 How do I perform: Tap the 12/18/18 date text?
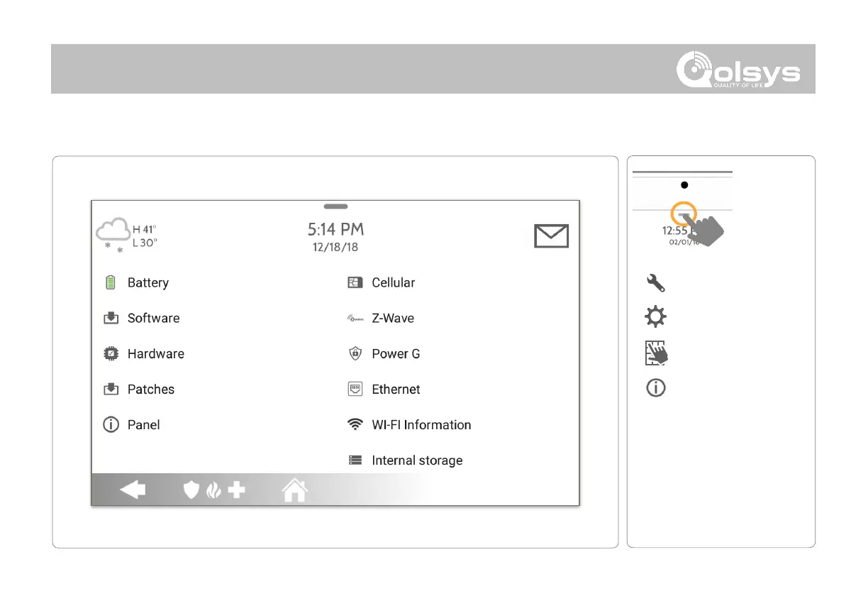click(335, 248)
